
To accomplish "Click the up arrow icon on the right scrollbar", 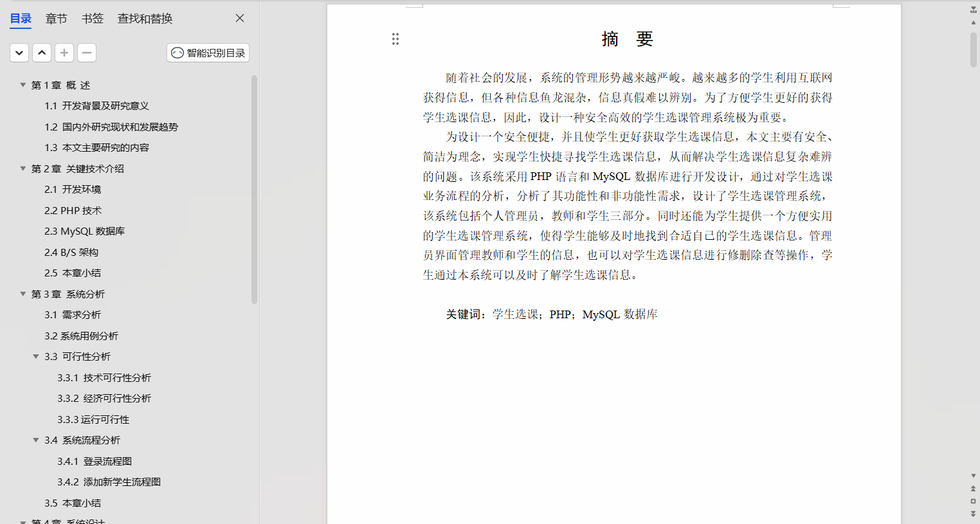I will (973, 21).
